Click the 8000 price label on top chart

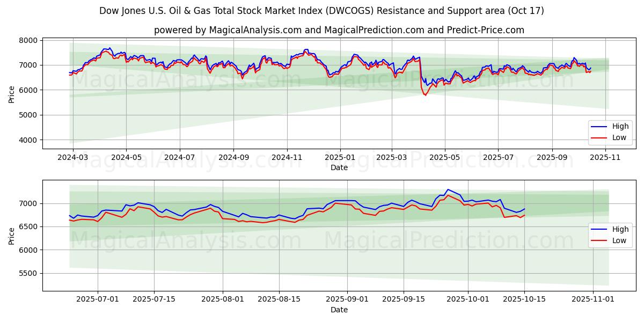coord(28,40)
